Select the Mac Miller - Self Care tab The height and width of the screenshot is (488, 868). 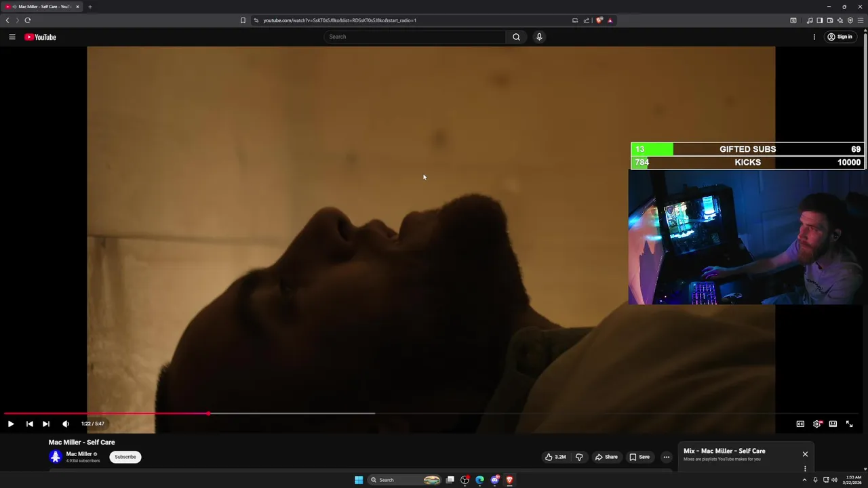43,7
